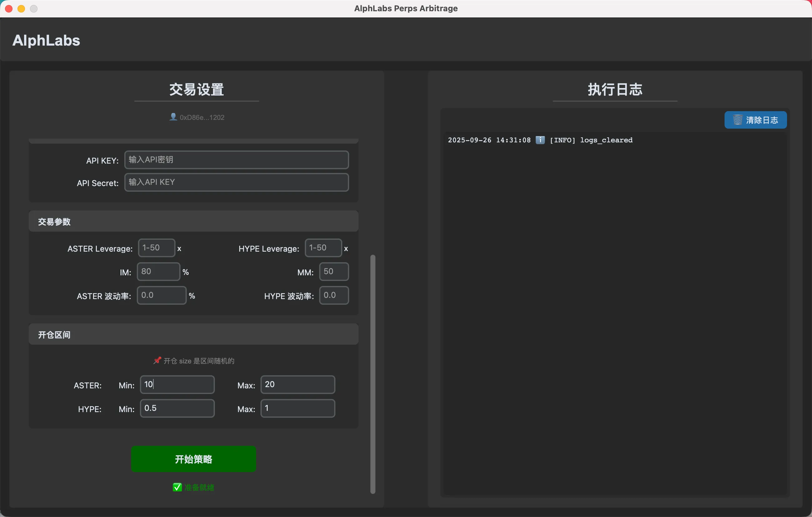Focus the IM percentage field
The image size is (812, 517).
158,272
